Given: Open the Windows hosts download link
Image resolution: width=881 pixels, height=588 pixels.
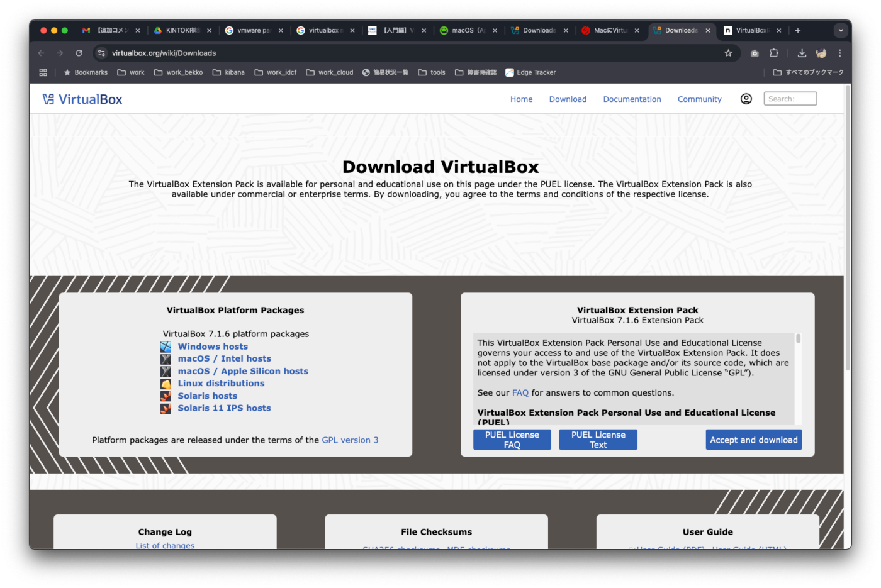Looking at the screenshot, I should tap(213, 347).
